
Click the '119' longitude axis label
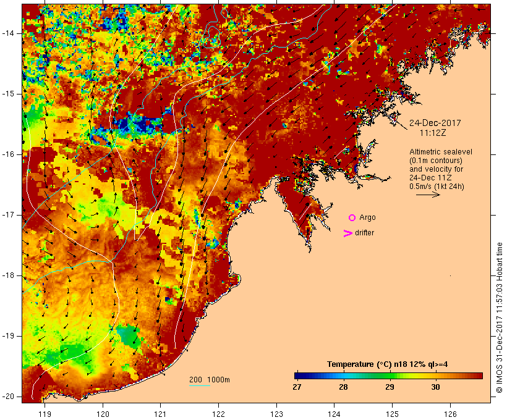pyautogui.click(x=45, y=414)
